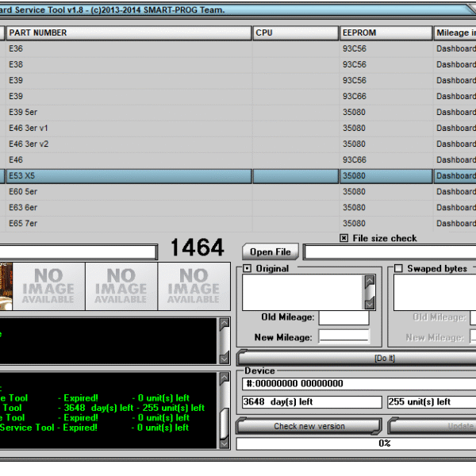Select the highlighted E53 X5 row
Viewport: 476px width, 476px height.
238,176
